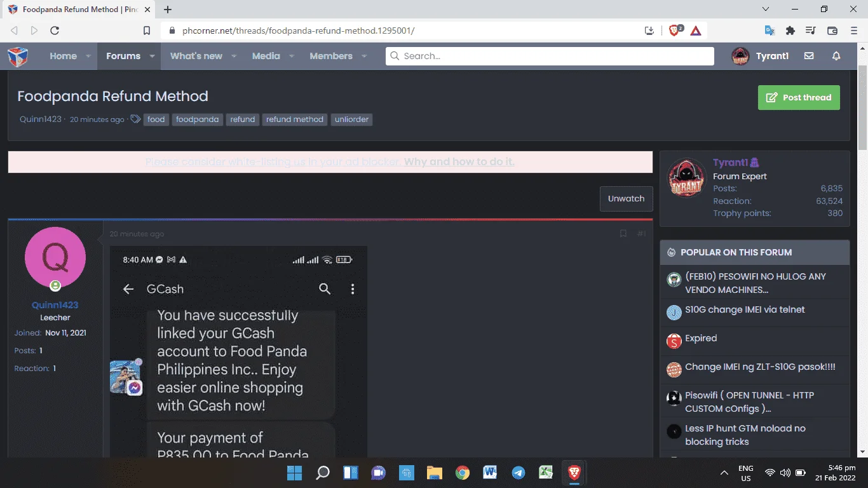Click the tags icon beside the food tag

[135, 119]
